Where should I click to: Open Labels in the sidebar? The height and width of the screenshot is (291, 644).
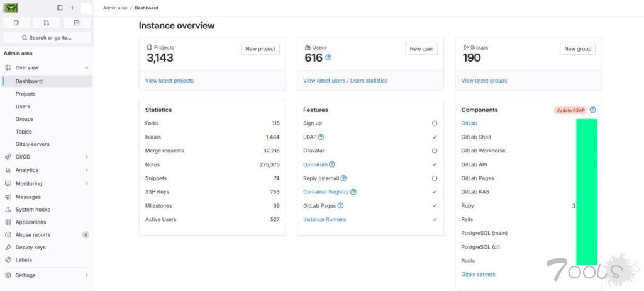(x=47, y=260)
